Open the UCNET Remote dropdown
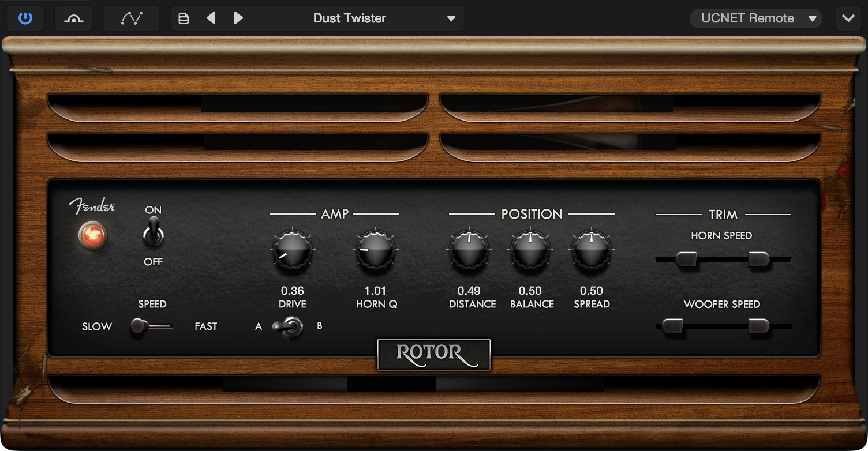The width and height of the screenshot is (868, 451). (756, 18)
